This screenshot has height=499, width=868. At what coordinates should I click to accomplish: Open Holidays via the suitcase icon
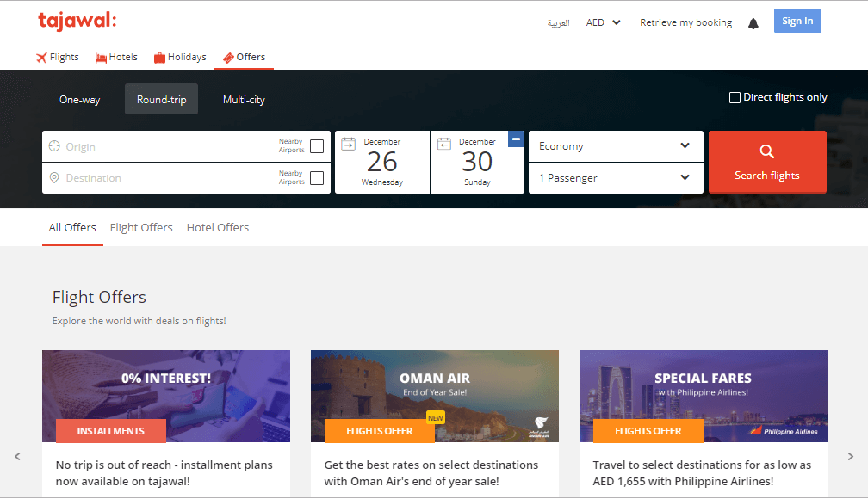[159, 58]
